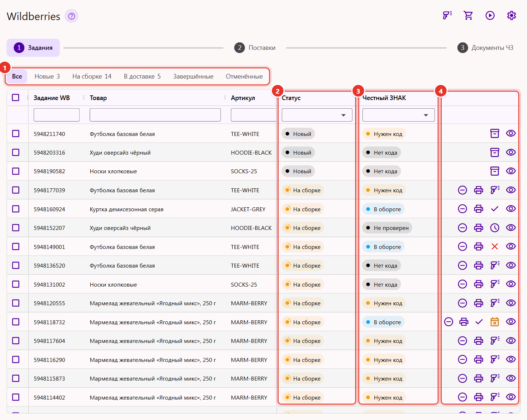
Task: Toggle select-all checkbox in table header
Action: click(x=15, y=98)
